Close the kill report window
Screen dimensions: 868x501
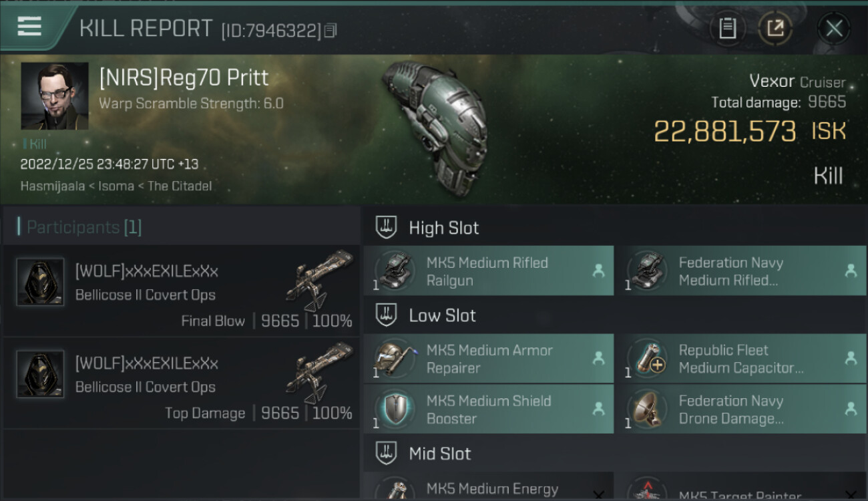click(834, 29)
